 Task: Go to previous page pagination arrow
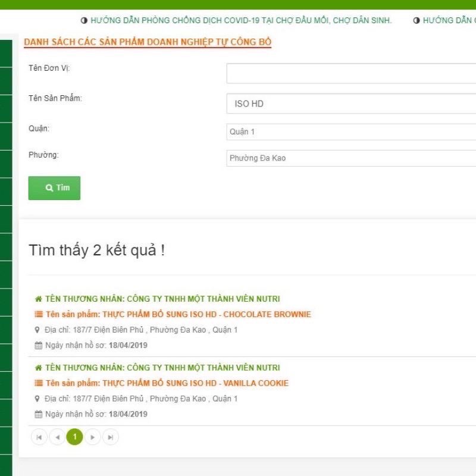point(57,437)
